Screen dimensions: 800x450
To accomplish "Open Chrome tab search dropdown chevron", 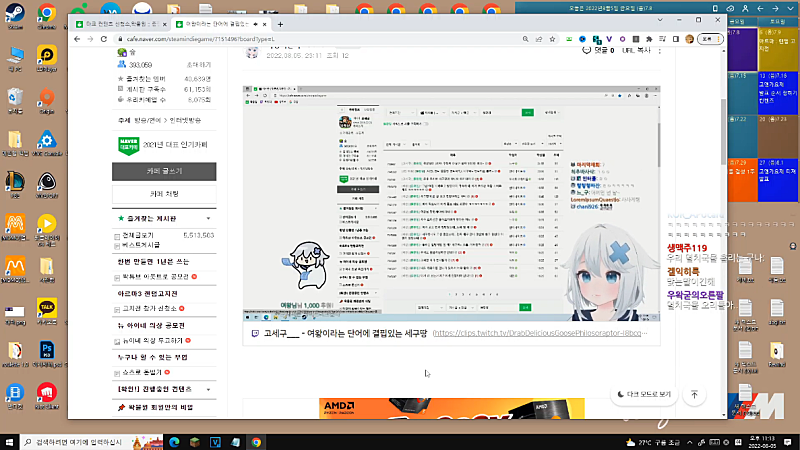I will tap(660, 20).
